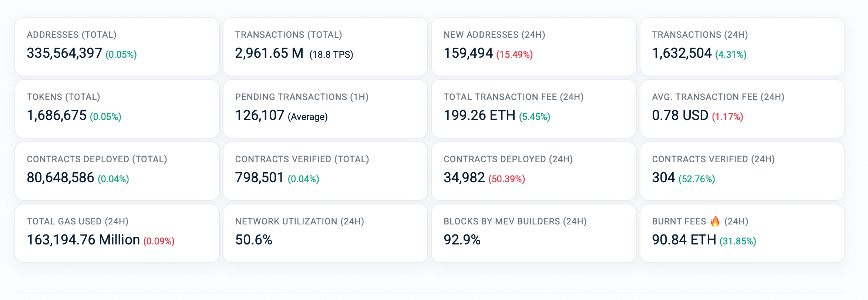The height and width of the screenshot is (300, 868).
Task: Click the 90.84 ETH burnt fees value
Action: [x=684, y=240]
